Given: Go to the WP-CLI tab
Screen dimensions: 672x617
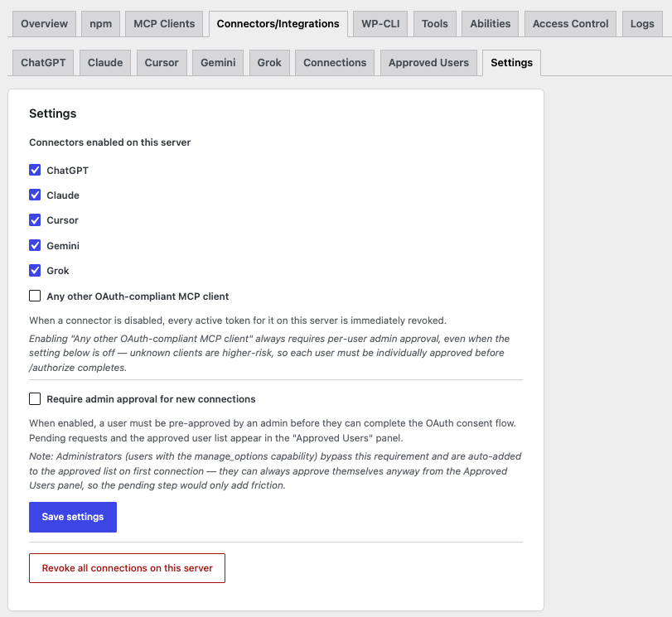Looking at the screenshot, I should pyautogui.click(x=380, y=24).
